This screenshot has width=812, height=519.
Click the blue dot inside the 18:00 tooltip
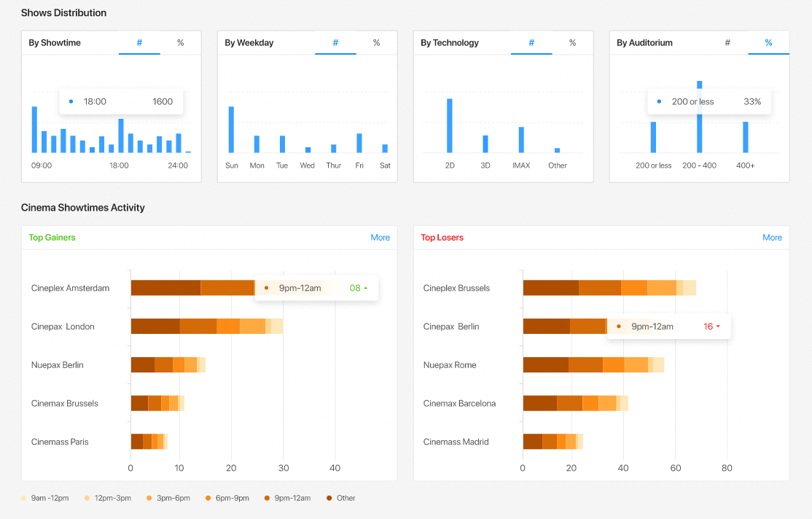(70, 101)
